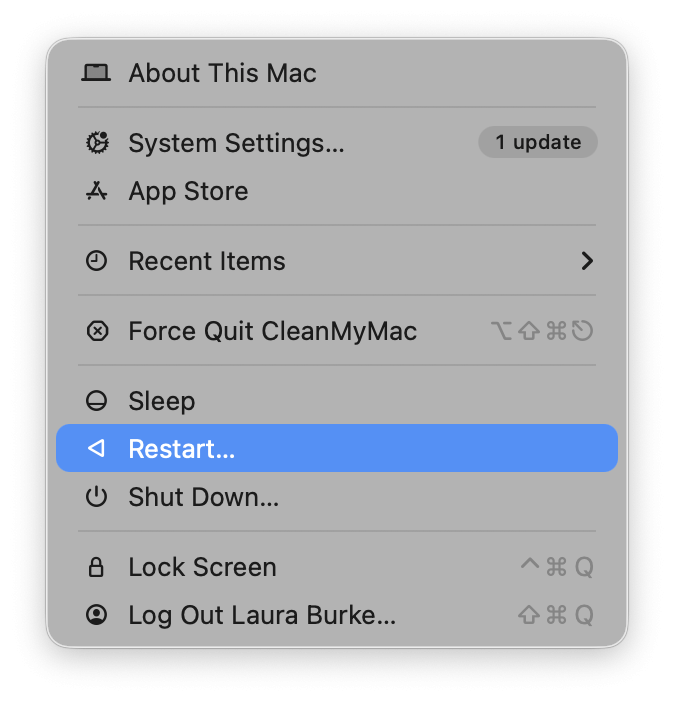Click the 1 update badge
The height and width of the screenshot is (702, 674).
(538, 143)
